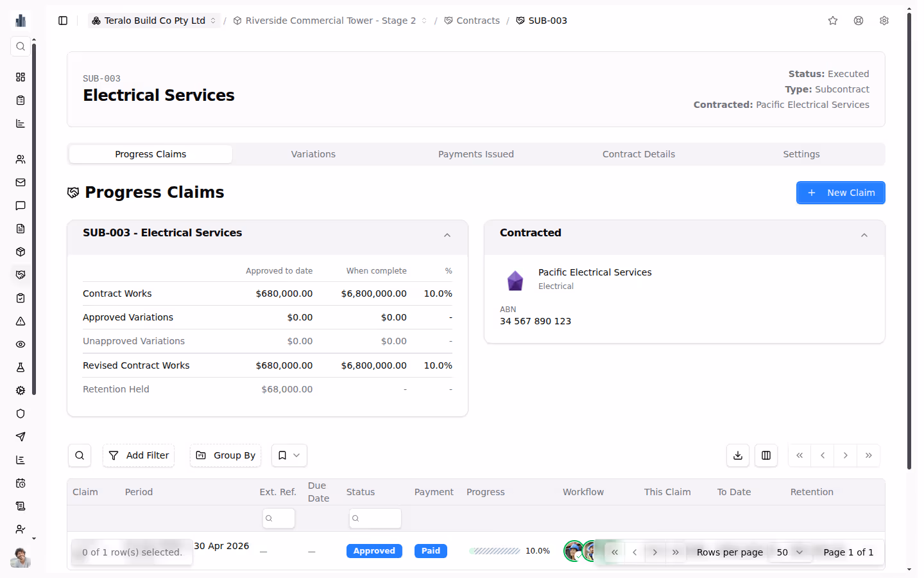
Task: Open the flask icon in sidebar
Action: pyautogui.click(x=21, y=367)
